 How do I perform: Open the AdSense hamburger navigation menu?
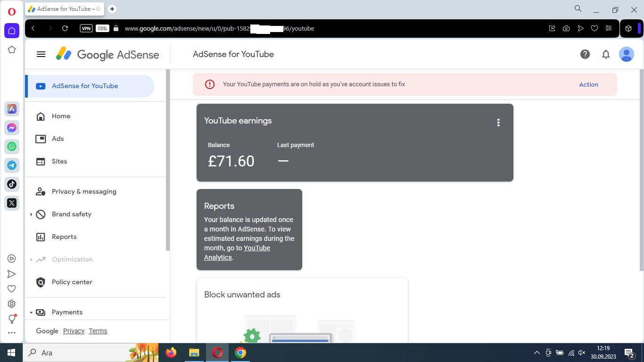pos(41,54)
